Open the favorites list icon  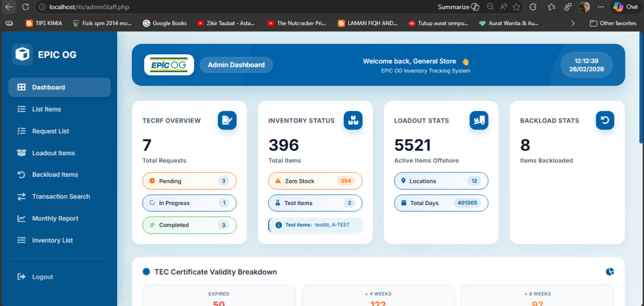[551, 7]
